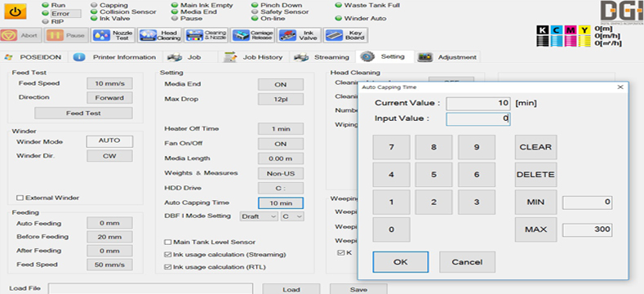This screenshot has height=294, width=644.
Task: Click the Winder Mode AUTO selector
Action: 109,141
